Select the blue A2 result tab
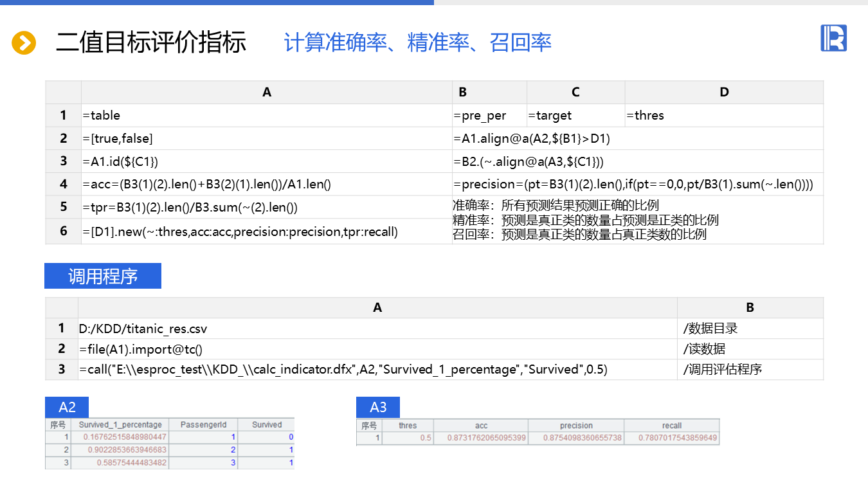Screen dimensions: 868x488 pyautogui.click(x=67, y=407)
